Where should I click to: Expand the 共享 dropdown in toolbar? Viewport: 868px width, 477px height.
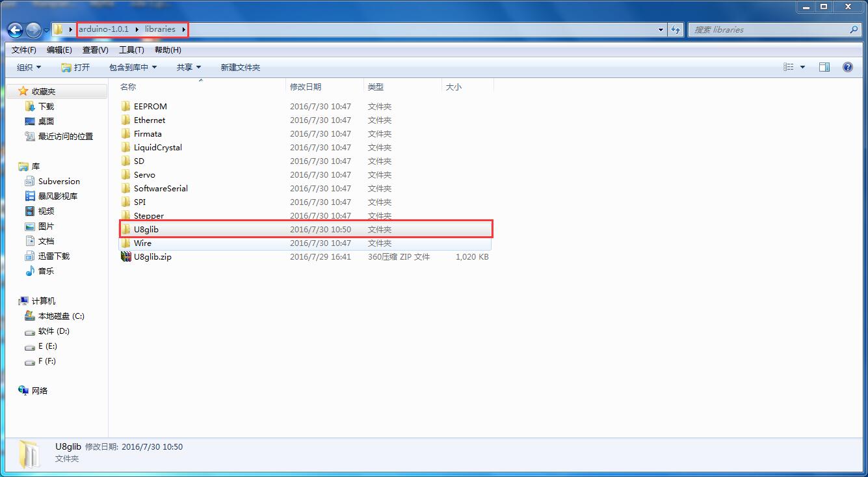pyautogui.click(x=189, y=67)
